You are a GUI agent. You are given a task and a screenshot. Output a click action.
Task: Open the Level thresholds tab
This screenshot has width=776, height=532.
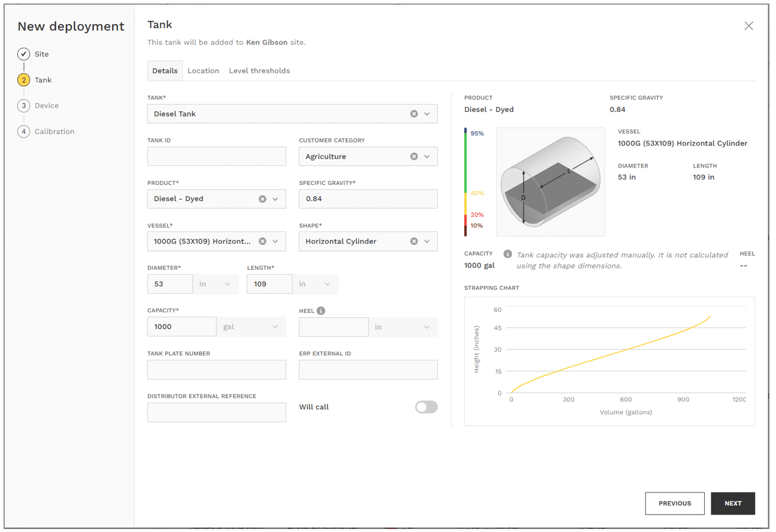(x=259, y=71)
